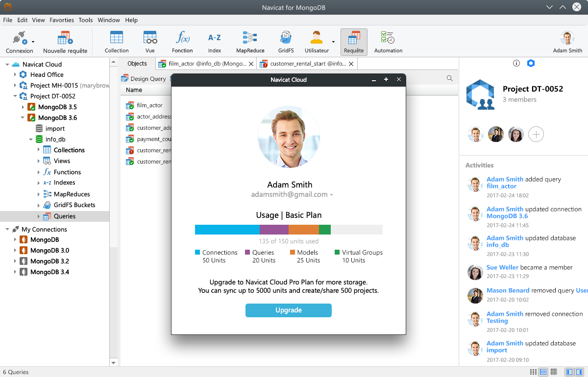Open film_actor link in Activities

coord(501,186)
